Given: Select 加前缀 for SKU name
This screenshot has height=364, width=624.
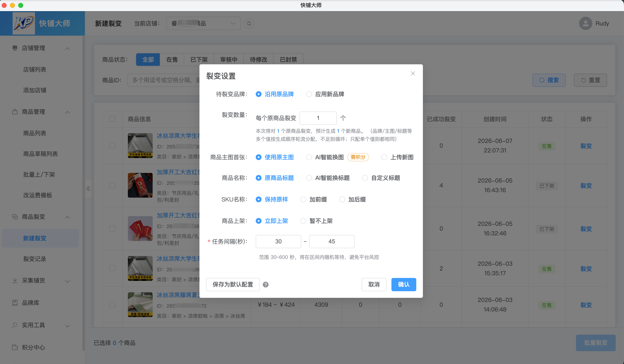Looking at the screenshot, I should pos(313,199).
